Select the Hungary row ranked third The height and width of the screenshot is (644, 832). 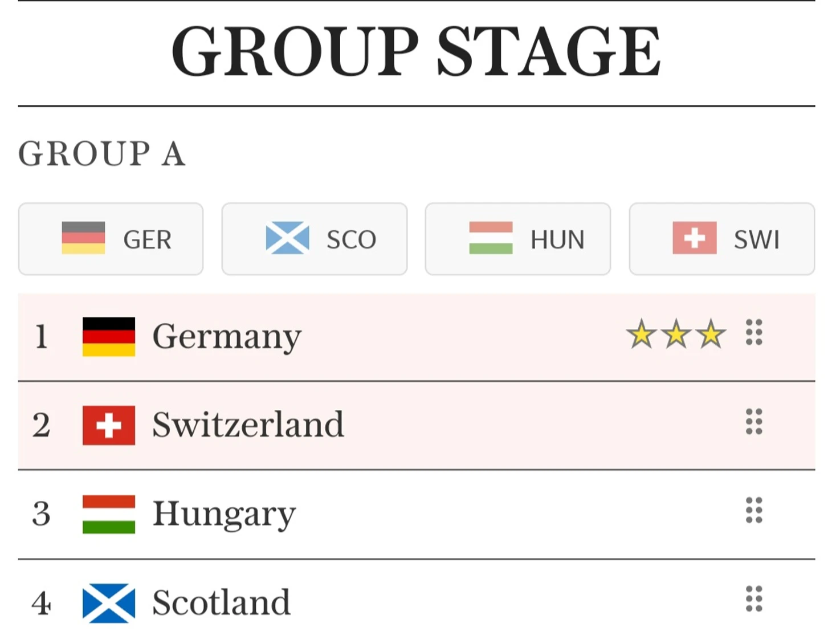[x=417, y=515]
